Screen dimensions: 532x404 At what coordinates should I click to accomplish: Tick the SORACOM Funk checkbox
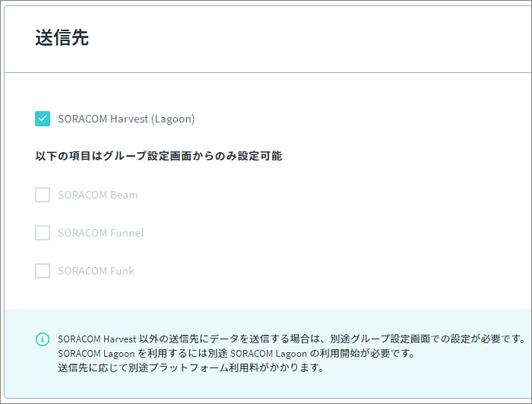(x=43, y=271)
